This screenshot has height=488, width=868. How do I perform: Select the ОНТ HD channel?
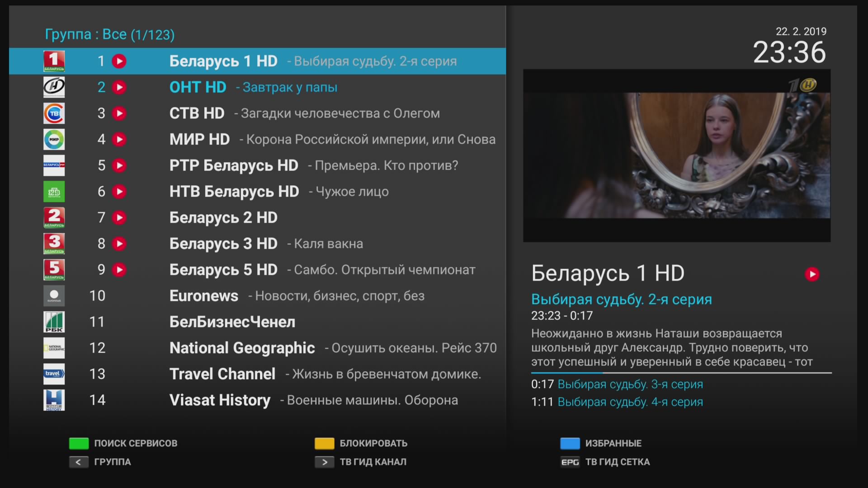pyautogui.click(x=257, y=87)
